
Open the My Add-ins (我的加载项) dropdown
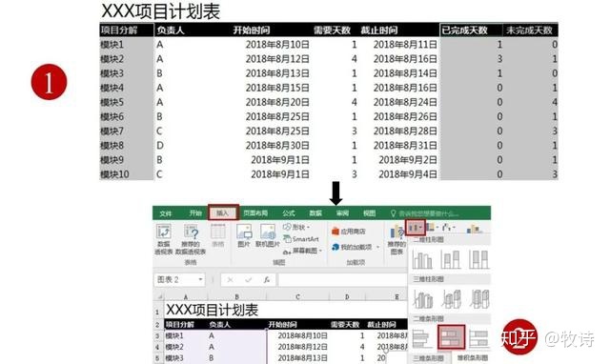coord(356,247)
